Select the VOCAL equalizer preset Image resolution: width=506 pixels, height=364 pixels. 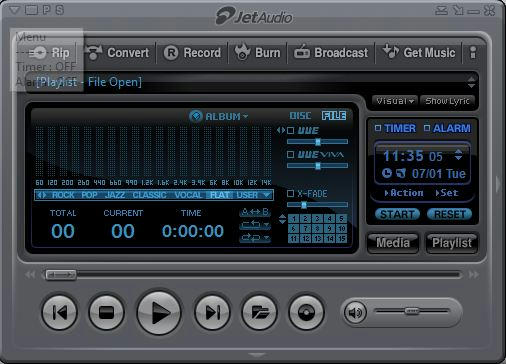pyautogui.click(x=188, y=195)
